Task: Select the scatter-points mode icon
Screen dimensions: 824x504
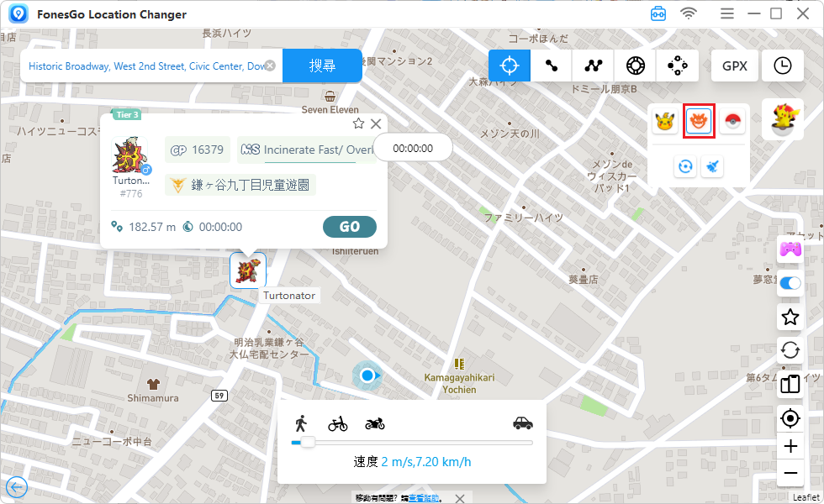Action: (678, 66)
